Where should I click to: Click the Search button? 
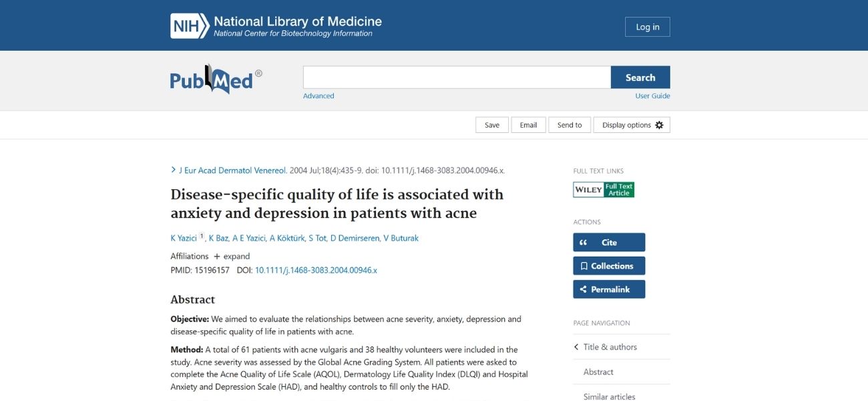(x=640, y=77)
